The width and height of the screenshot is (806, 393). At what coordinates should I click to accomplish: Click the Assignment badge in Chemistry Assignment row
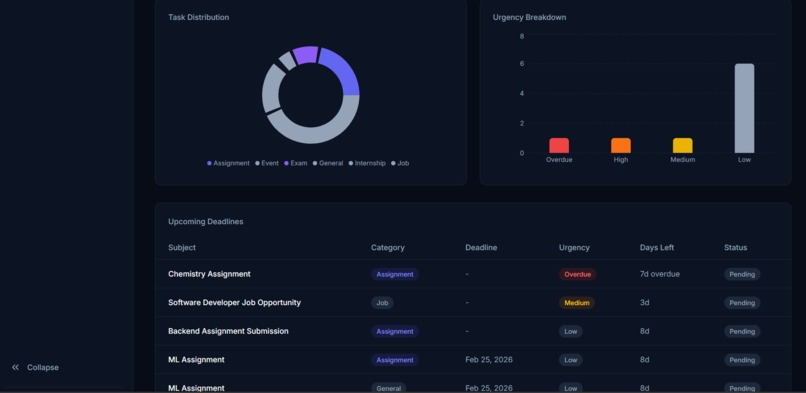click(395, 274)
